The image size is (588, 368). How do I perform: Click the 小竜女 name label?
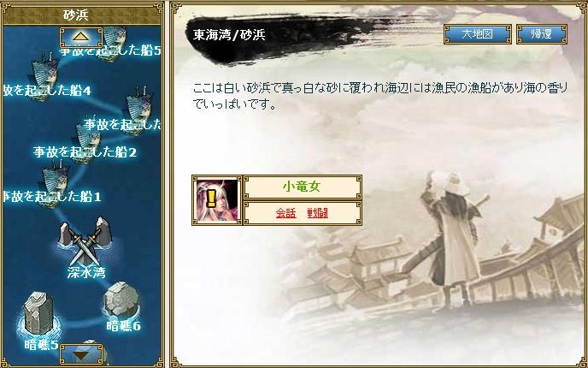tap(303, 187)
